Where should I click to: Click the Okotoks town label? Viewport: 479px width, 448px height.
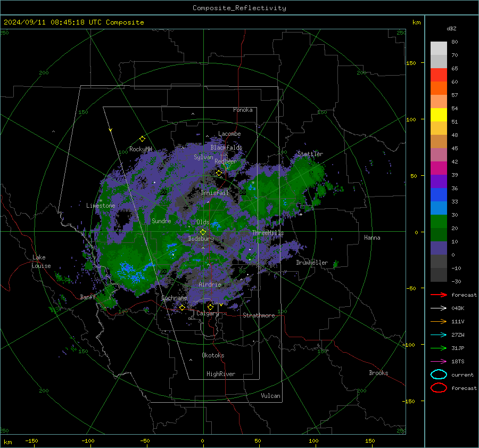pos(213,355)
